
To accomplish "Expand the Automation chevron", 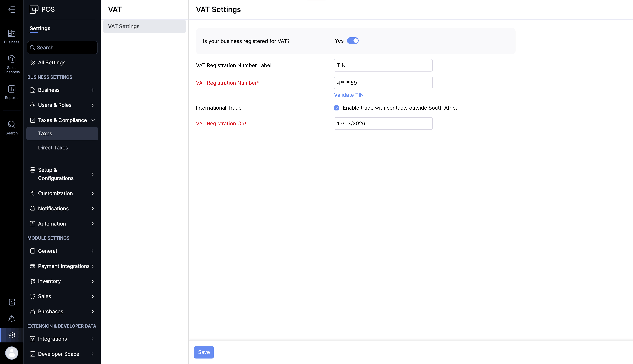I will [93, 224].
